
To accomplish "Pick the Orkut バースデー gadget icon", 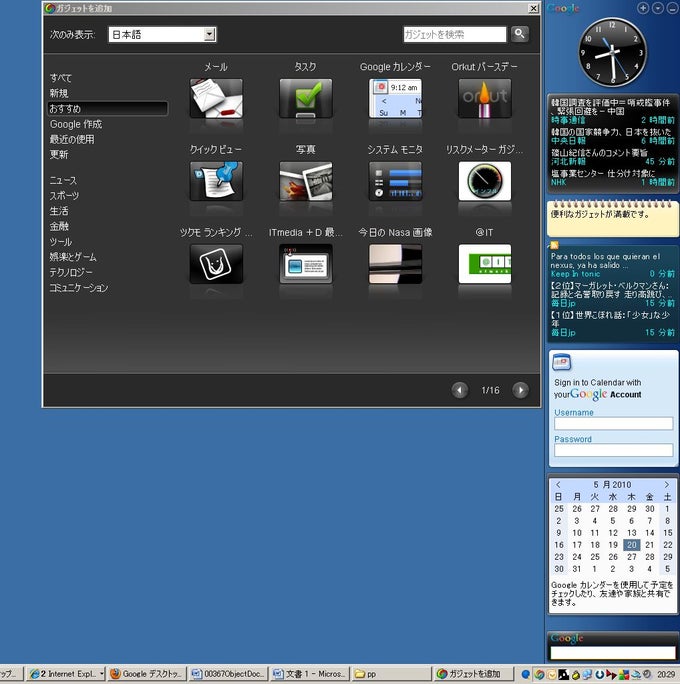I will 485,98.
